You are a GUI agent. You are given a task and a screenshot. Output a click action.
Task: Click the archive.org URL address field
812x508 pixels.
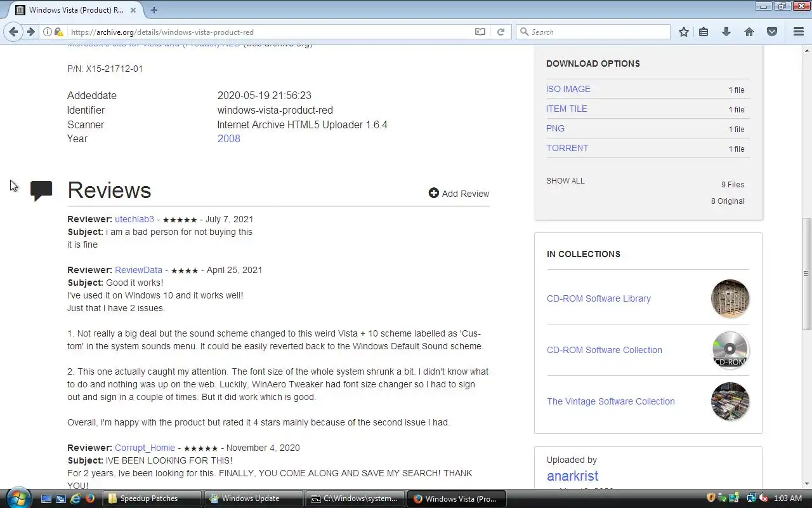pyautogui.click(x=270, y=32)
